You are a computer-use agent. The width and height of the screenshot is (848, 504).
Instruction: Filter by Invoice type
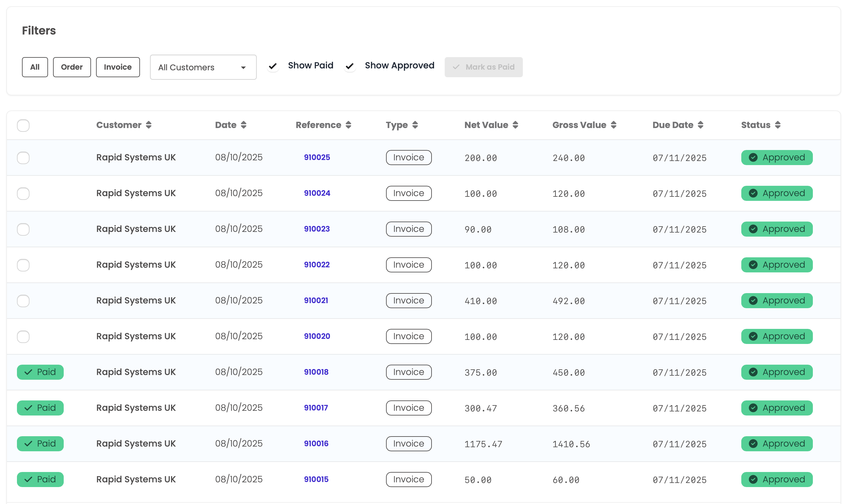(x=118, y=67)
